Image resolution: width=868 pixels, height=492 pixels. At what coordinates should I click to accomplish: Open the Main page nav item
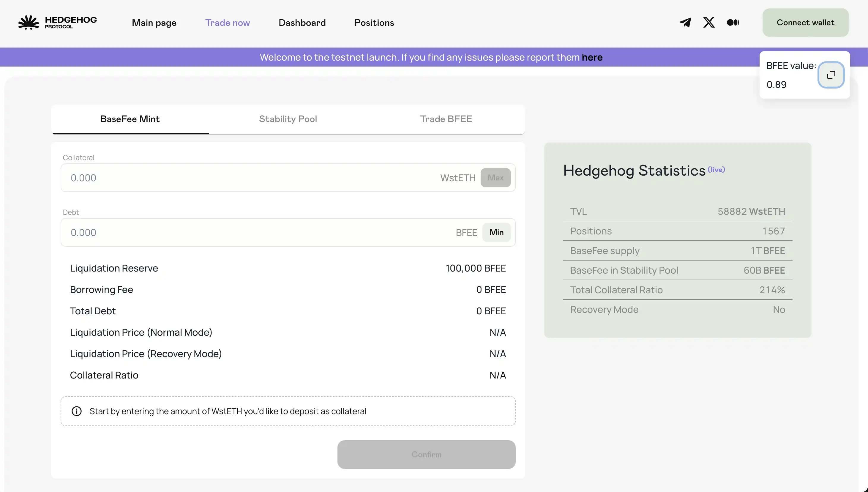pos(154,23)
